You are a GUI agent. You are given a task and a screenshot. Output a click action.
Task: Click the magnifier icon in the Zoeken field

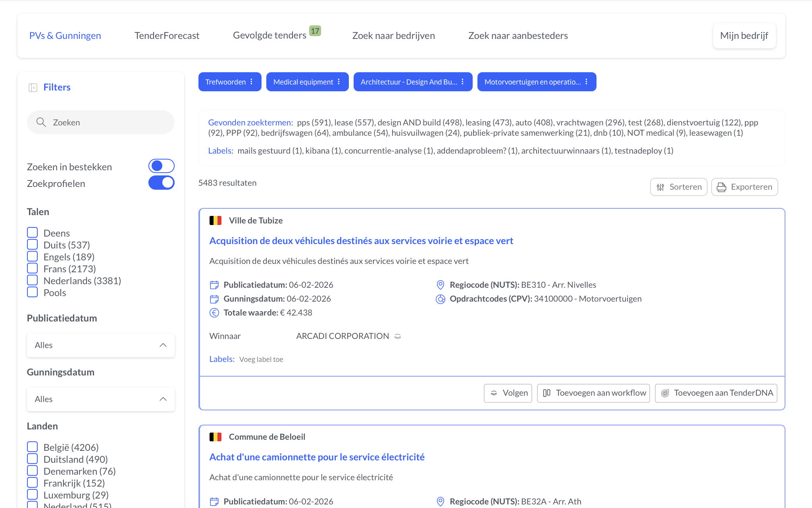point(41,122)
